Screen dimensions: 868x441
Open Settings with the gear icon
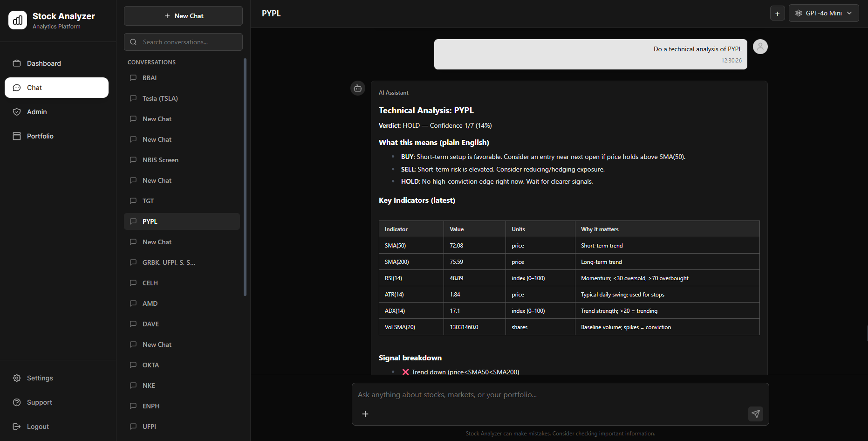point(17,378)
